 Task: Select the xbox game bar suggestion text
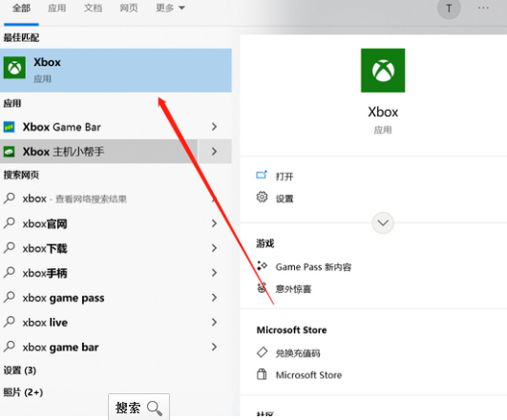[60, 347]
